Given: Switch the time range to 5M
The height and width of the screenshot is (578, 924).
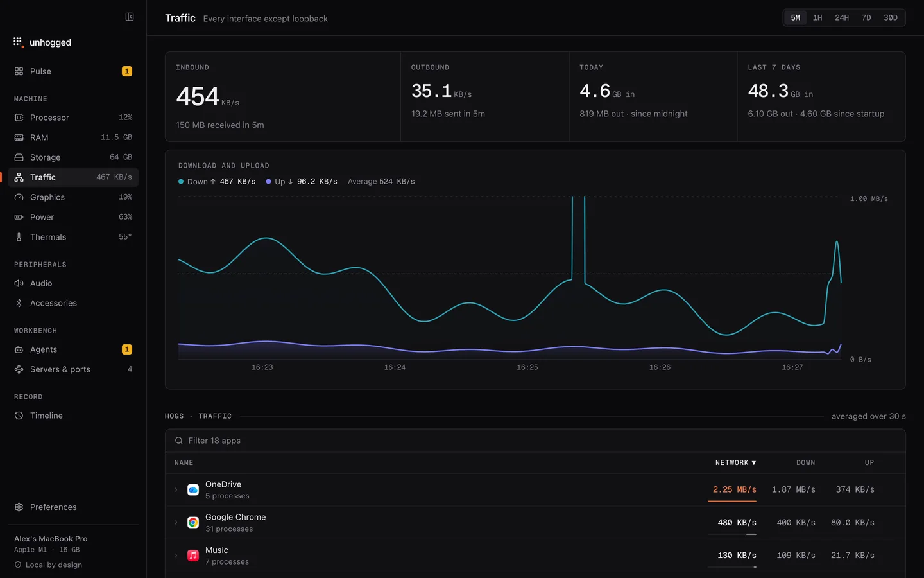Looking at the screenshot, I should pyautogui.click(x=796, y=18).
